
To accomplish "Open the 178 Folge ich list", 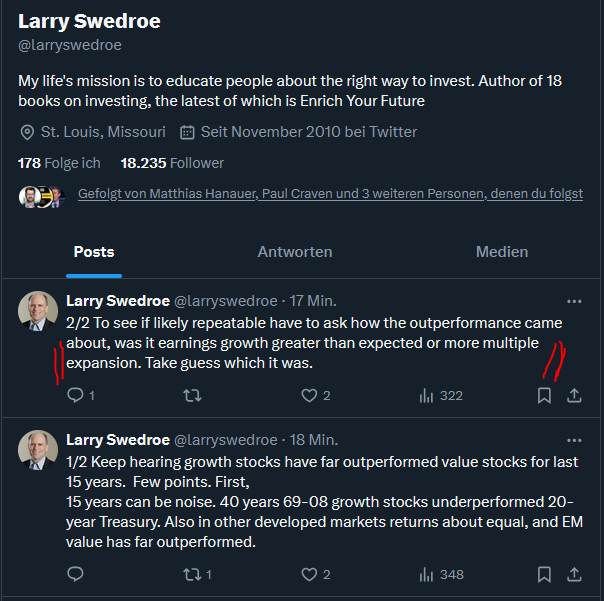I will (59, 163).
